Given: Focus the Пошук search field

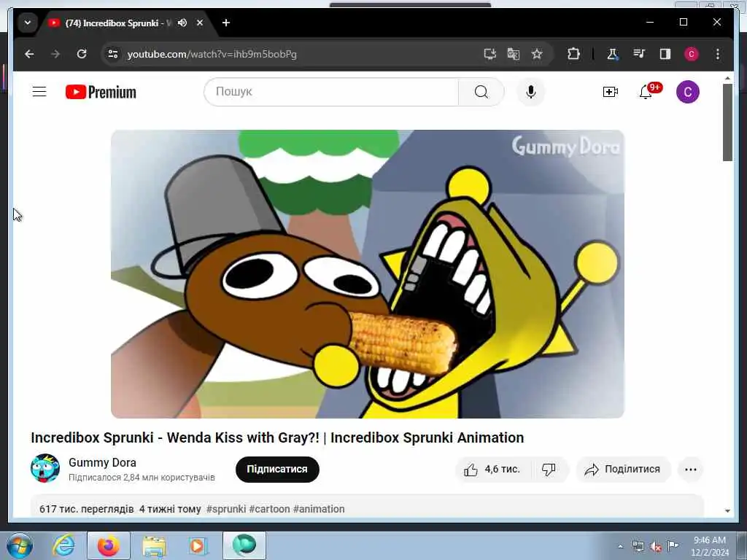Looking at the screenshot, I should [x=331, y=91].
